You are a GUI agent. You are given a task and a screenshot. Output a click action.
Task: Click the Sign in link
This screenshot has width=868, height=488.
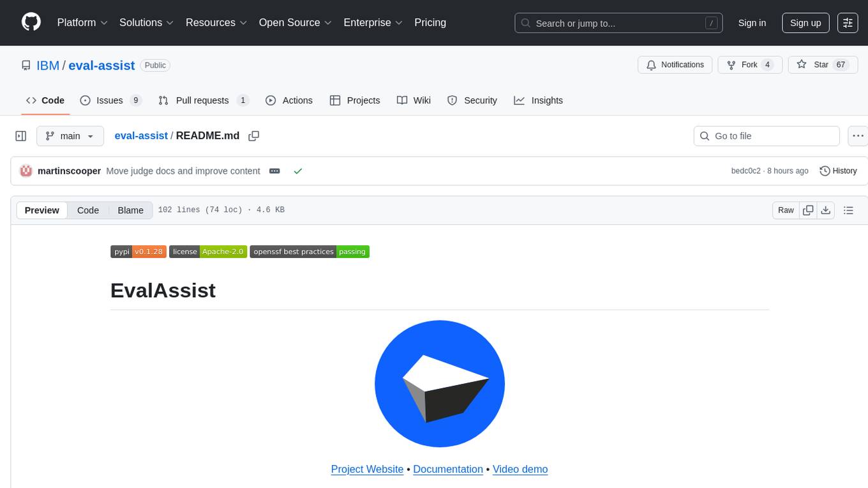(x=752, y=23)
